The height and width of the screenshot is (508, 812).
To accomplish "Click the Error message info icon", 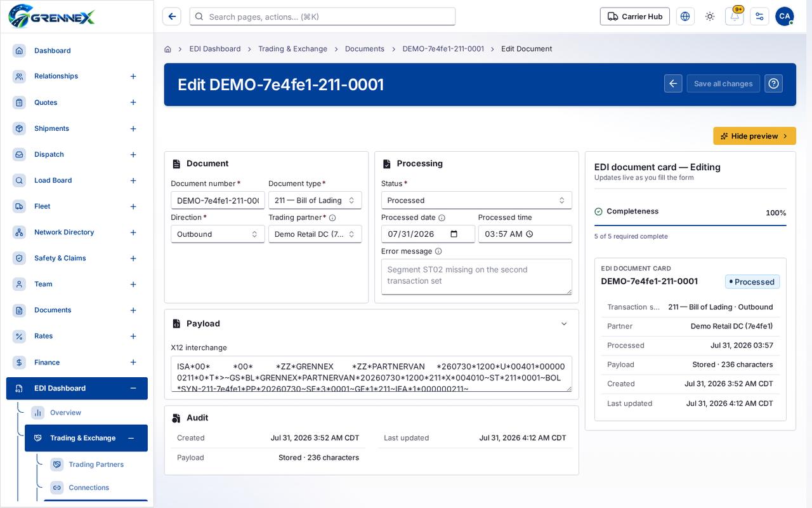I will (x=438, y=251).
